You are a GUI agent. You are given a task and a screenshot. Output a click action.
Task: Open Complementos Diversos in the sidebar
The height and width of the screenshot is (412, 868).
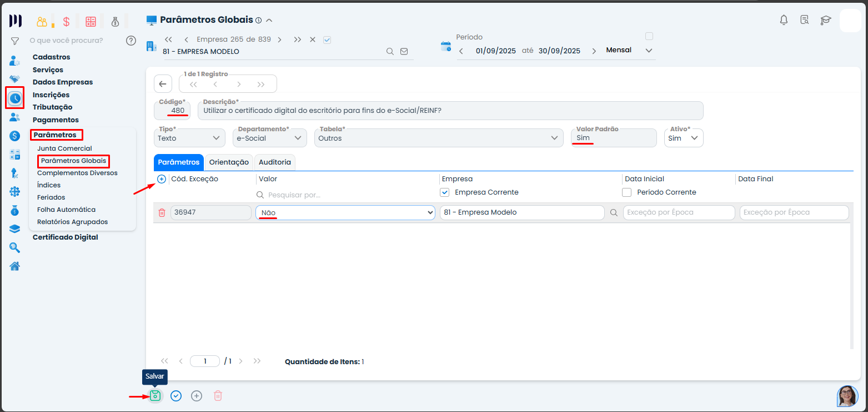[x=77, y=173]
